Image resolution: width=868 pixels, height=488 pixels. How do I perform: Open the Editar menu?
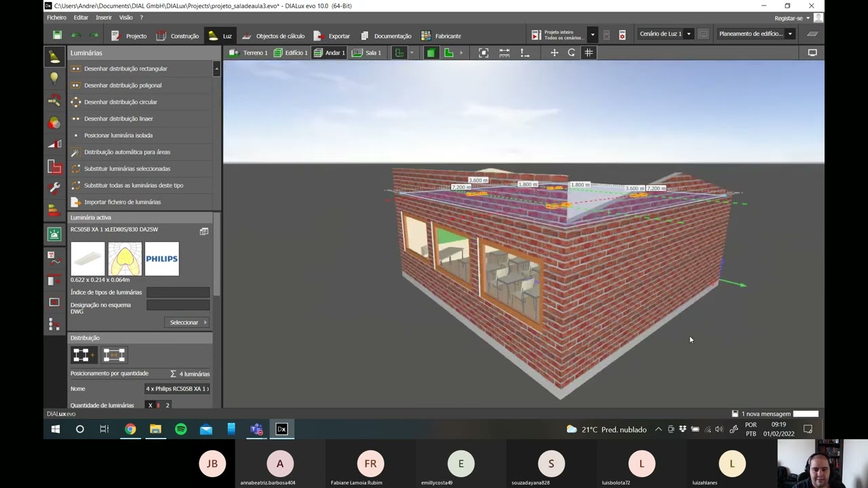(81, 18)
